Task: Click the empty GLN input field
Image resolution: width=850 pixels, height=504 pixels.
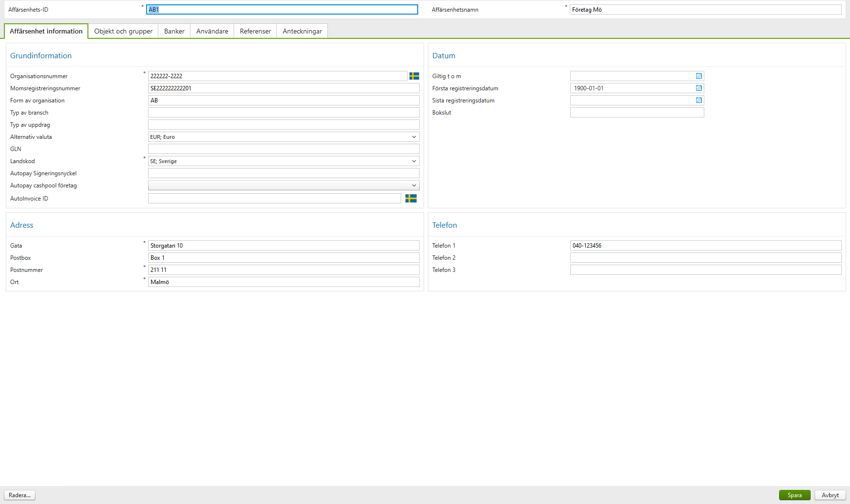Action: click(283, 149)
